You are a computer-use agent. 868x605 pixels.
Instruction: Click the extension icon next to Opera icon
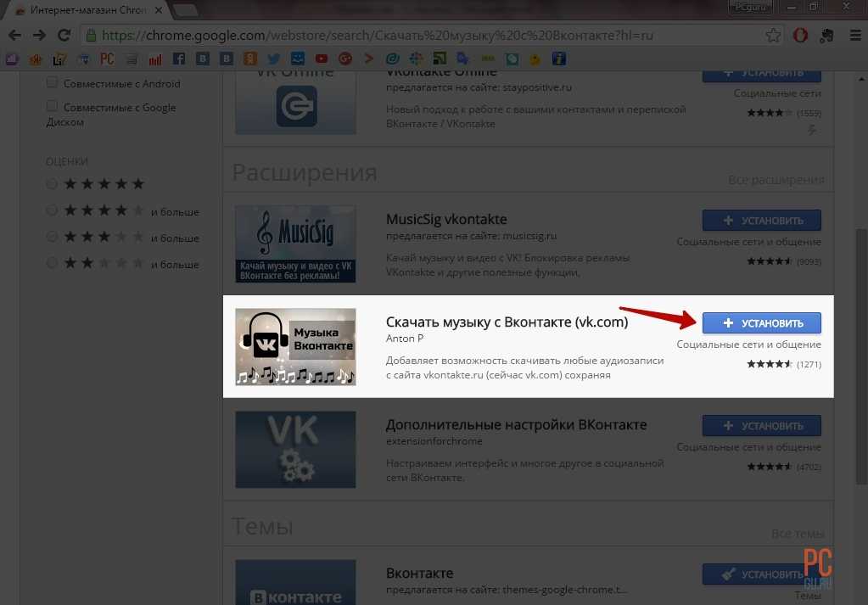pos(826,36)
